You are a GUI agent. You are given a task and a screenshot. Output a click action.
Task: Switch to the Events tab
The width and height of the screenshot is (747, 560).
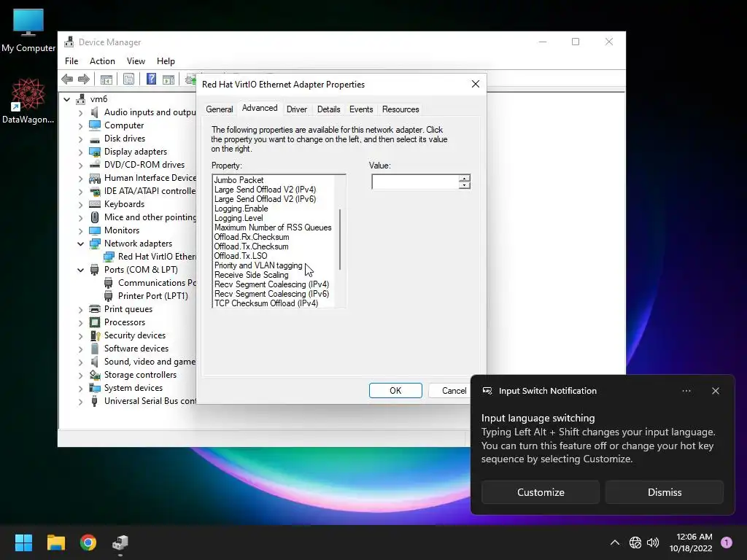click(x=361, y=109)
